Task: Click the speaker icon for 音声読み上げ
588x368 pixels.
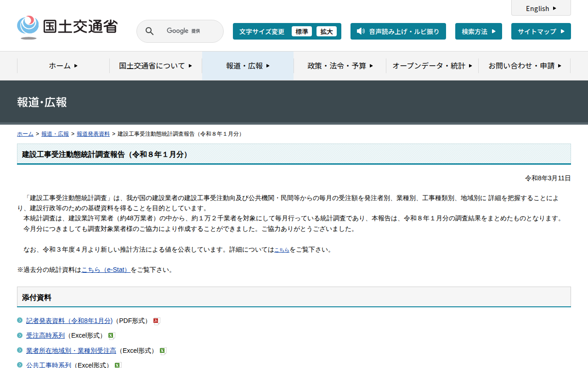Action: pyautogui.click(x=361, y=31)
